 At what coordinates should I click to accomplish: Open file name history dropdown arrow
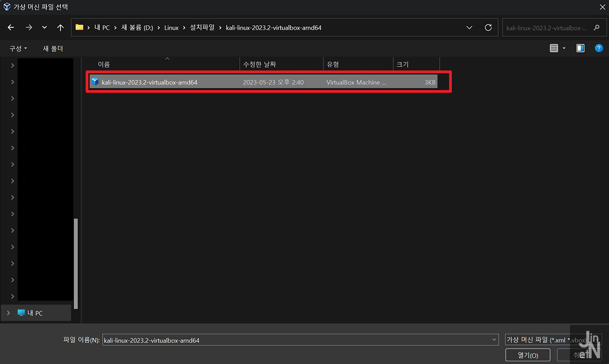pos(494,340)
